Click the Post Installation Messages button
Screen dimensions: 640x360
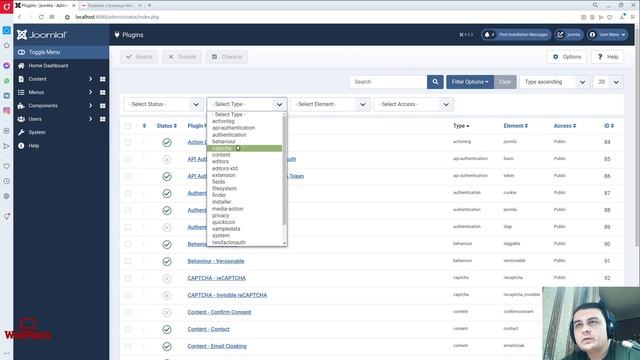point(516,35)
